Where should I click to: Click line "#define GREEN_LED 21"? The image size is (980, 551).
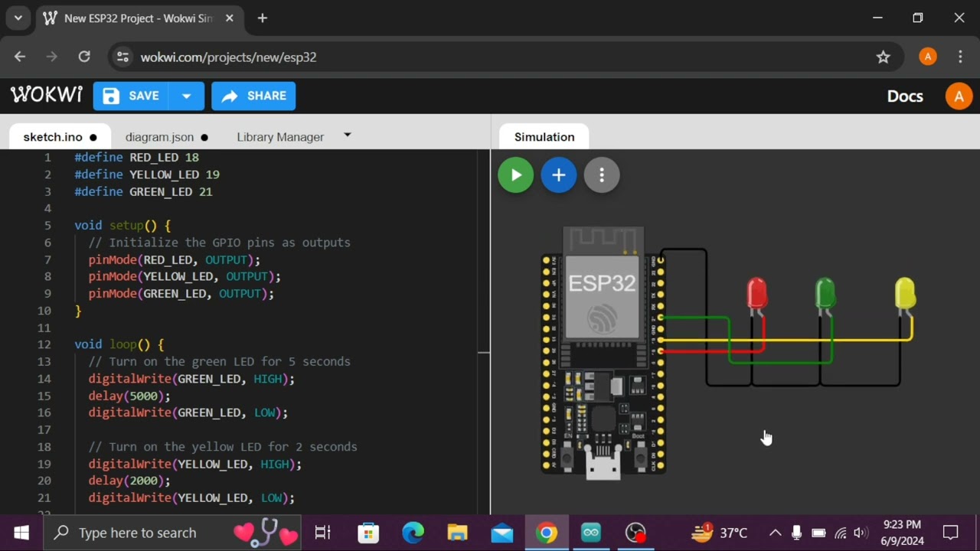[x=143, y=191]
